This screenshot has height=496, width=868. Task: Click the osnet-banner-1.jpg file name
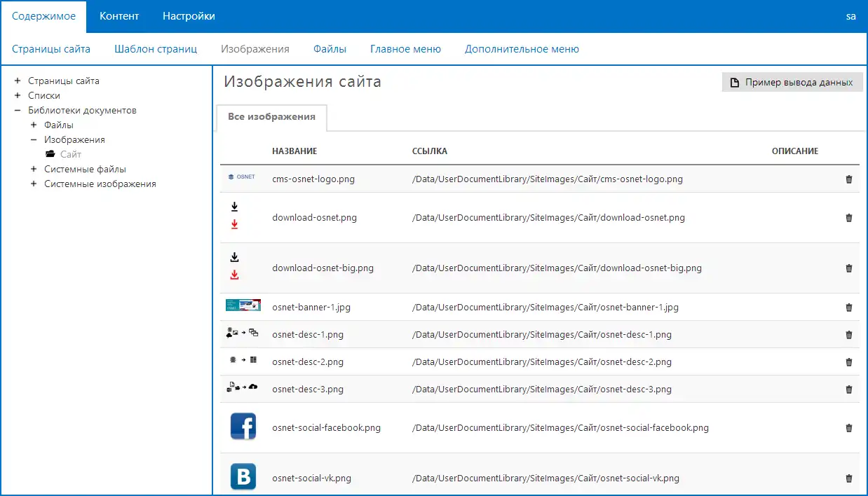click(x=311, y=308)
